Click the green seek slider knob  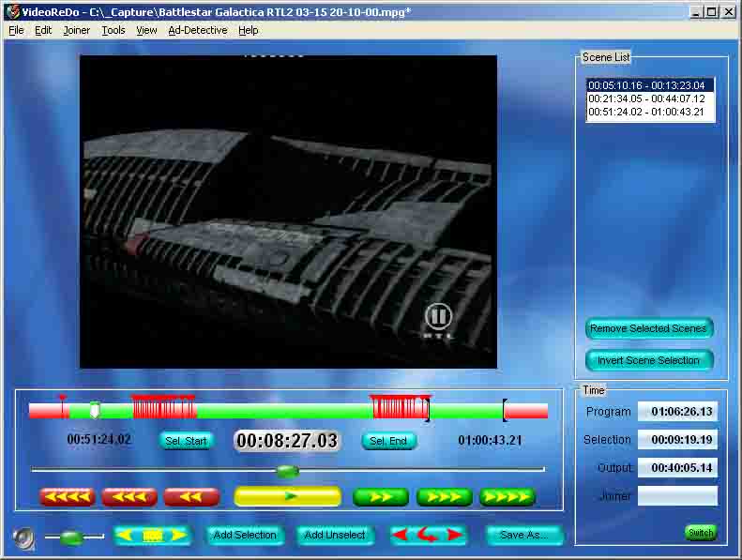pyautogui.click(x=287, y=470)
